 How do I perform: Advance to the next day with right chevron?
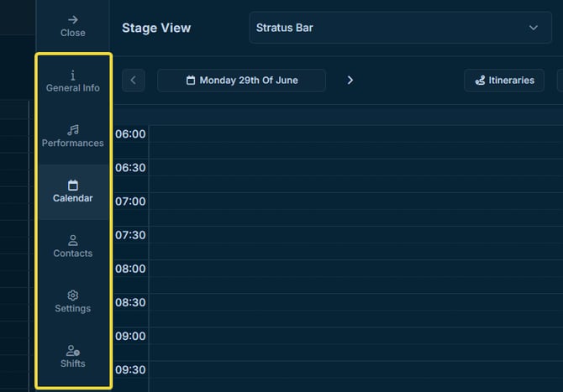click(x=350, y=81)
